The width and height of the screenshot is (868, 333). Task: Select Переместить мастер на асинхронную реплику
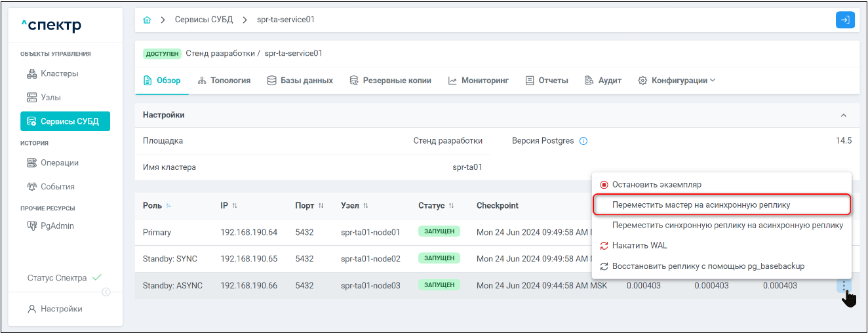[701, 205]
